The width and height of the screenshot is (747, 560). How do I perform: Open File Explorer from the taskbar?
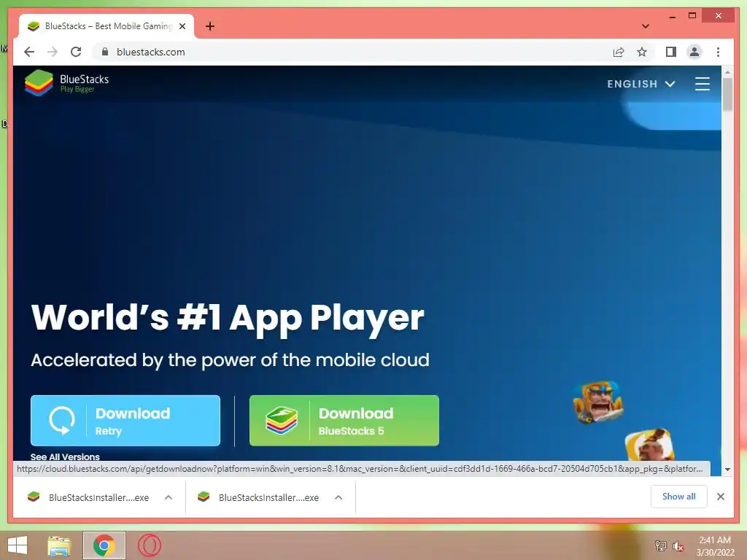click(x=60, y=545)
